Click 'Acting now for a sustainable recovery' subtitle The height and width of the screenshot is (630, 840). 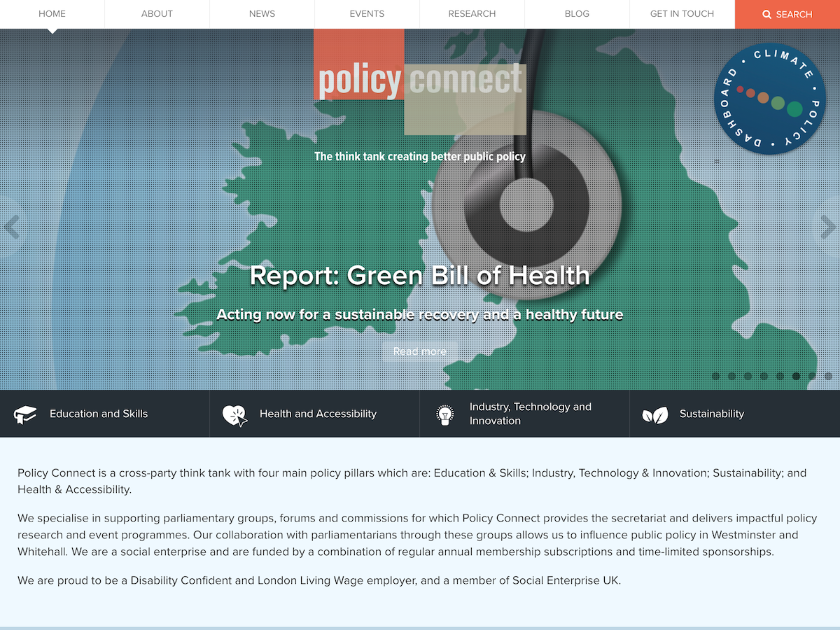[420, 315]
